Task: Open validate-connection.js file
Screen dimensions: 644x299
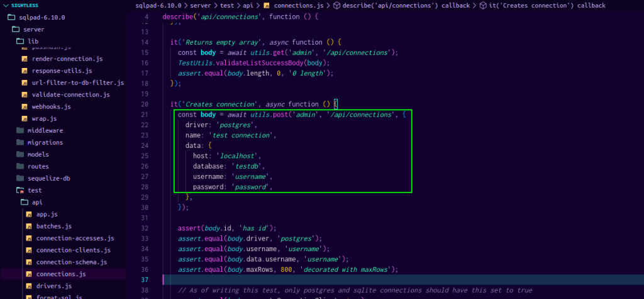Action: point(70,94)
